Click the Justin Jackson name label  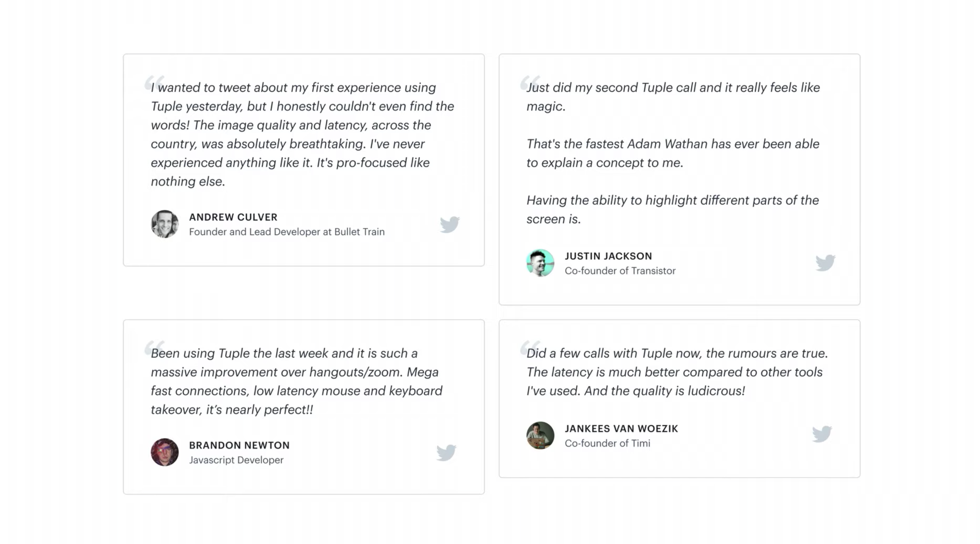(608, 256)
